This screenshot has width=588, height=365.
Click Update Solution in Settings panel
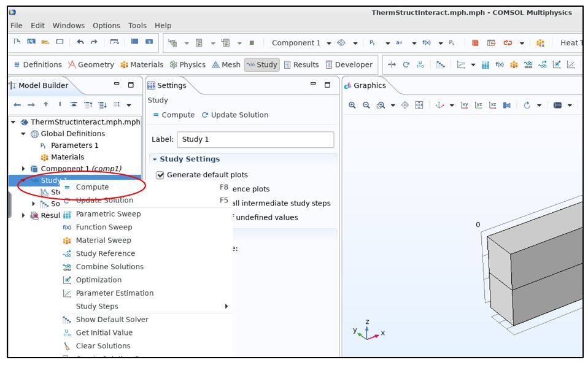point(235,115)
